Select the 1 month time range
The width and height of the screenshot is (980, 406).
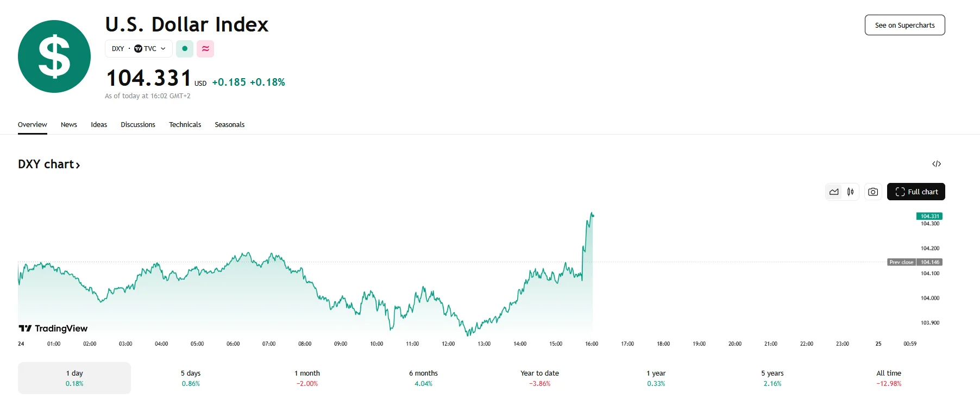(307, 378)
